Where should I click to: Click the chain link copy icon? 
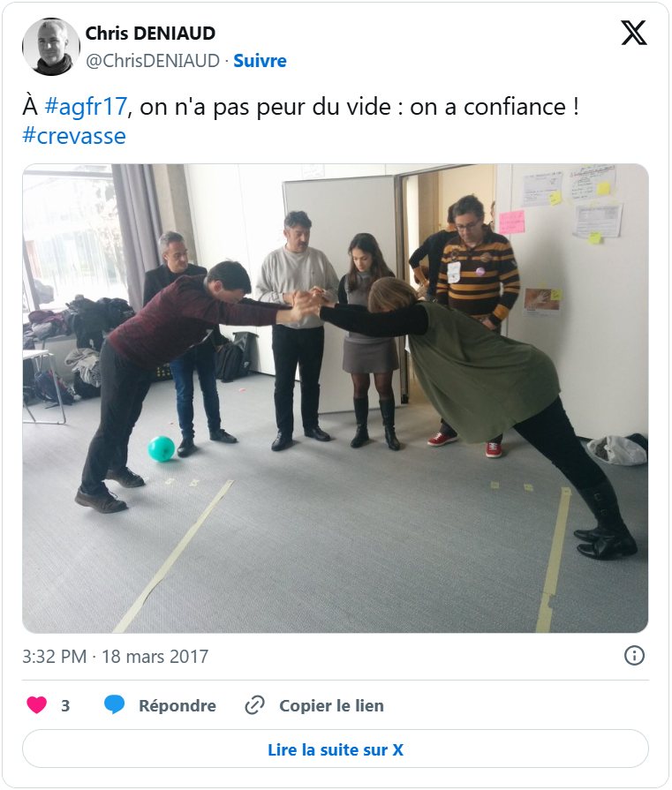[x=254, y=705]
